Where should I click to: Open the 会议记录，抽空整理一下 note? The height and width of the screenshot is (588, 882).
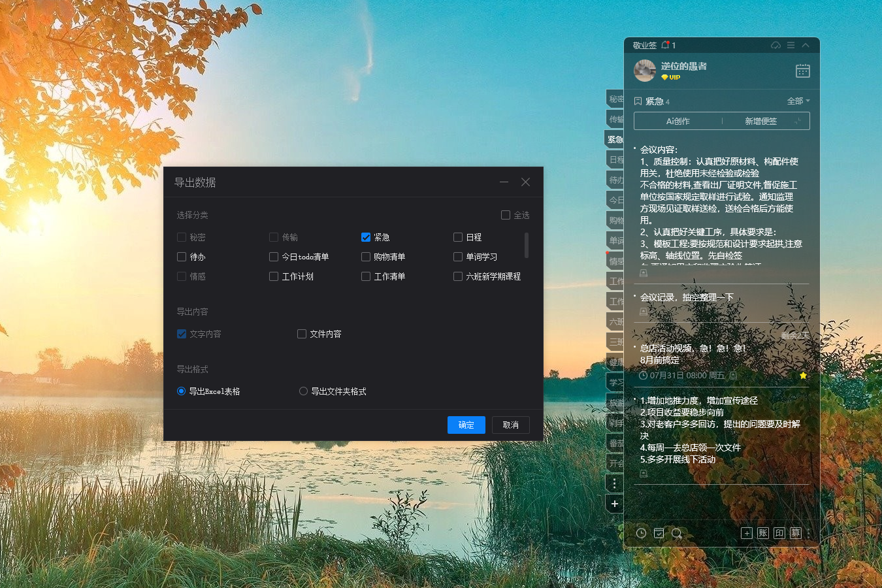(x=687, y=297)
